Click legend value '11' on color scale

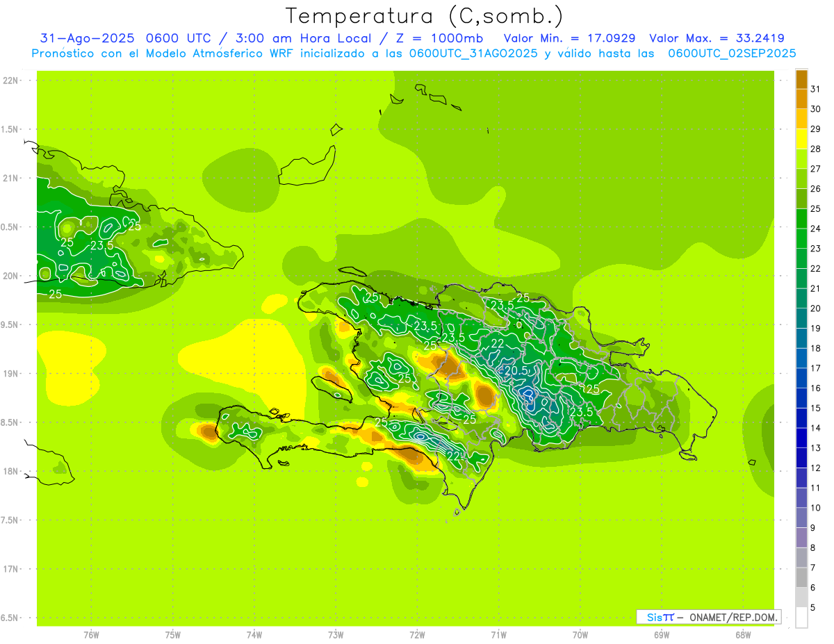(x=816, y=488)
